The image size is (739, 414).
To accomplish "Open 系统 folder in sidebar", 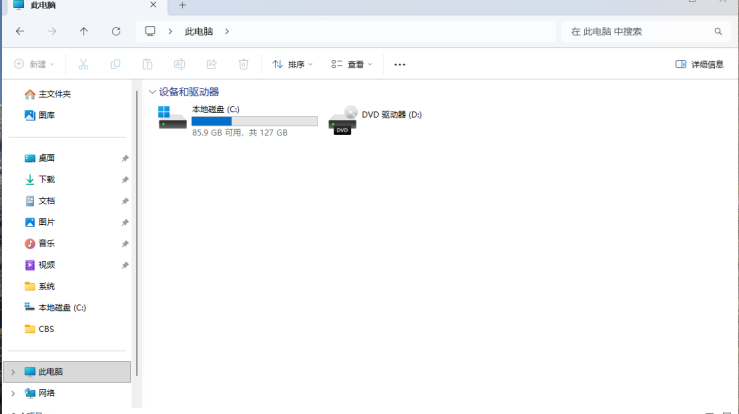I will 40,286.
